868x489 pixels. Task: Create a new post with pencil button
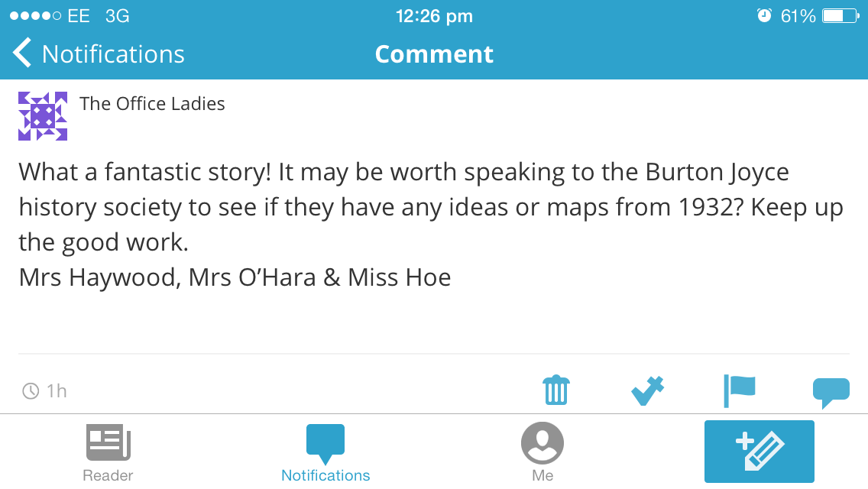759,451
